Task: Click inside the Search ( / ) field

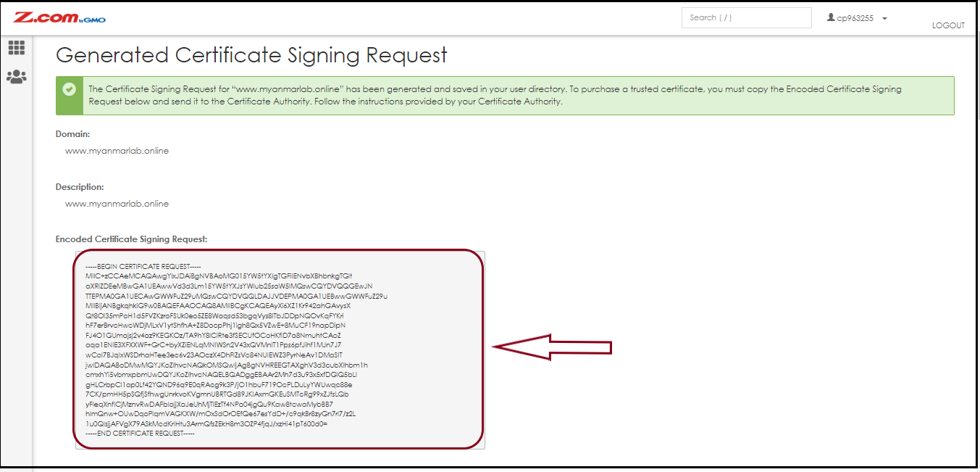Action: (x=746, y=17)
